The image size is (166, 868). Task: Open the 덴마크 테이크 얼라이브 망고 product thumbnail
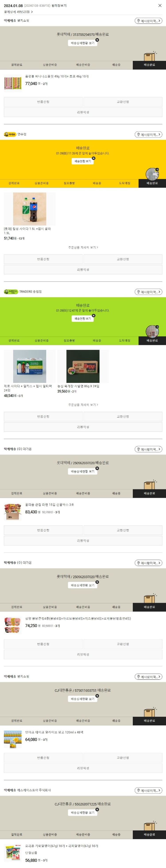click(13, 739)
